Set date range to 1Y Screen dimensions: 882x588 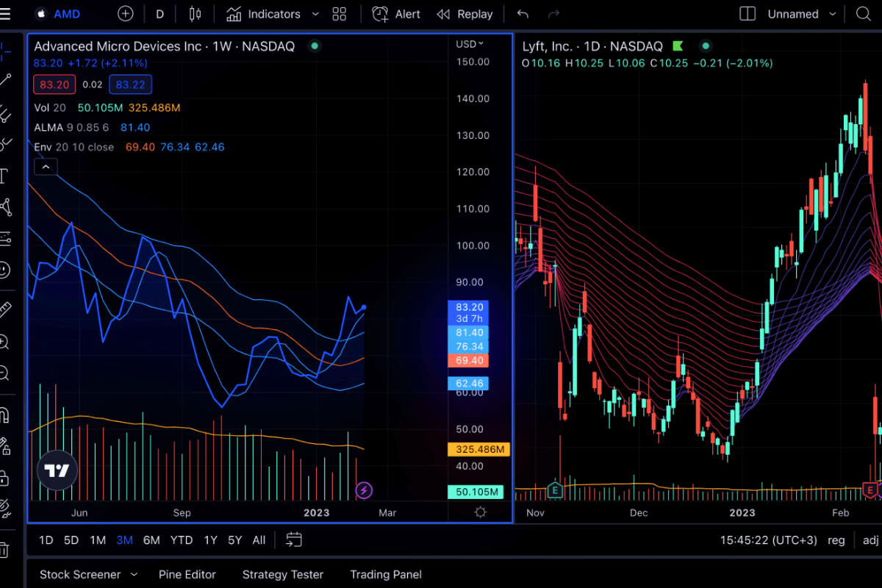click(x=210, y=540)
